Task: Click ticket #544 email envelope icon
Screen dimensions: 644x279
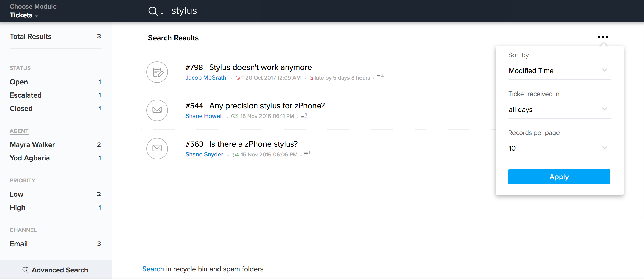Action: 157,110
